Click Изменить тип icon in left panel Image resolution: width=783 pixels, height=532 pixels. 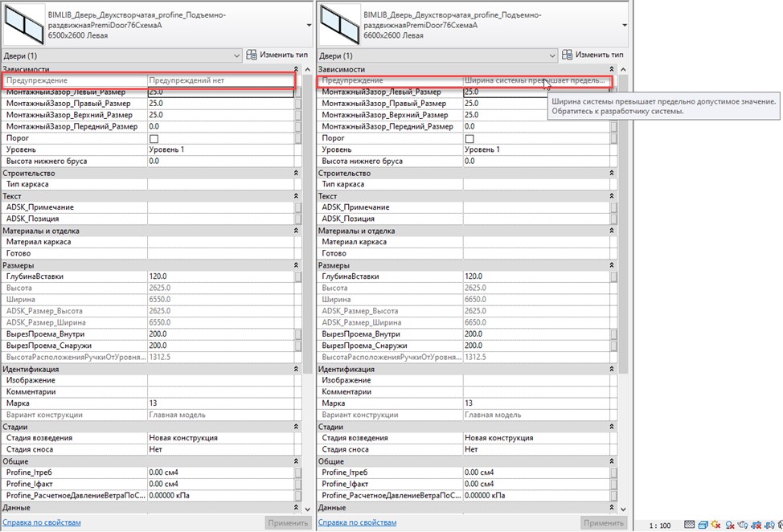coord(252,55)
